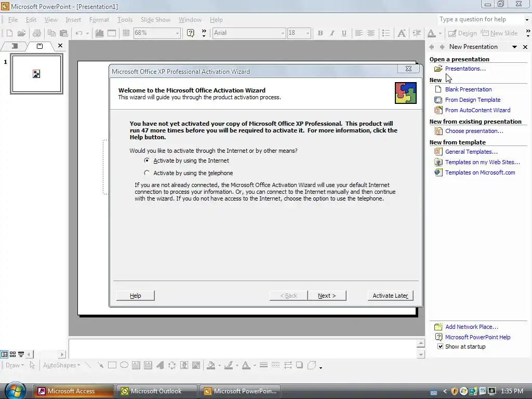Viewport: 532px width, 399px height.
Task: Click the Open folder toolbar icon
Action: pos(22,33)
